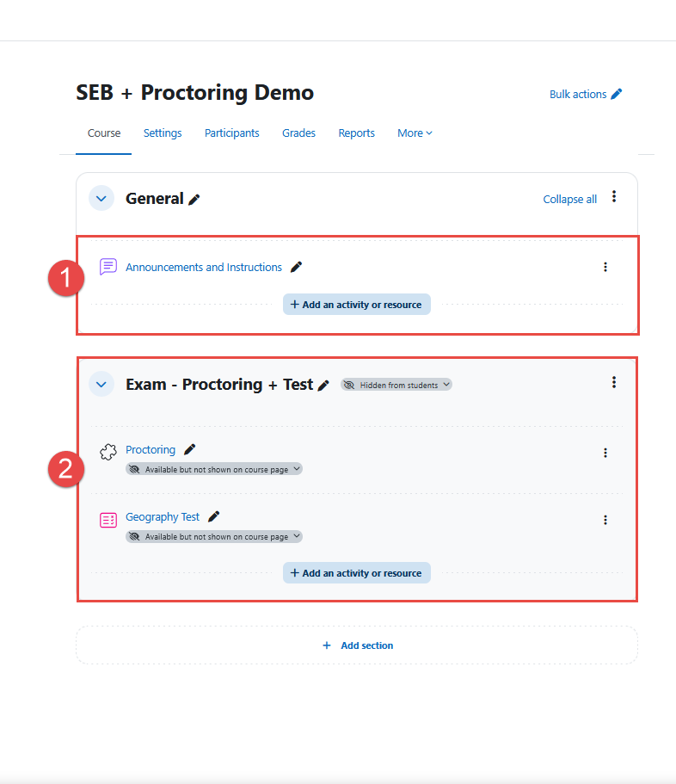Open the Grades tab

298,133
